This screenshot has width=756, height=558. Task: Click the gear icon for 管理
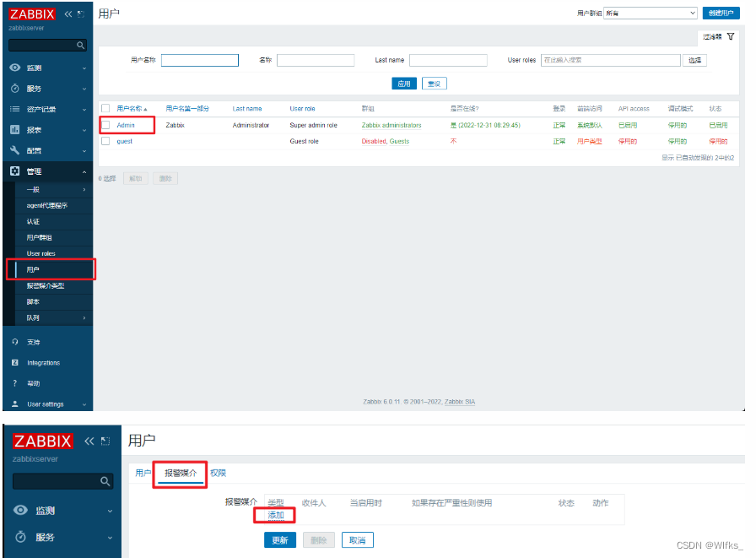[x=15, y=171]
